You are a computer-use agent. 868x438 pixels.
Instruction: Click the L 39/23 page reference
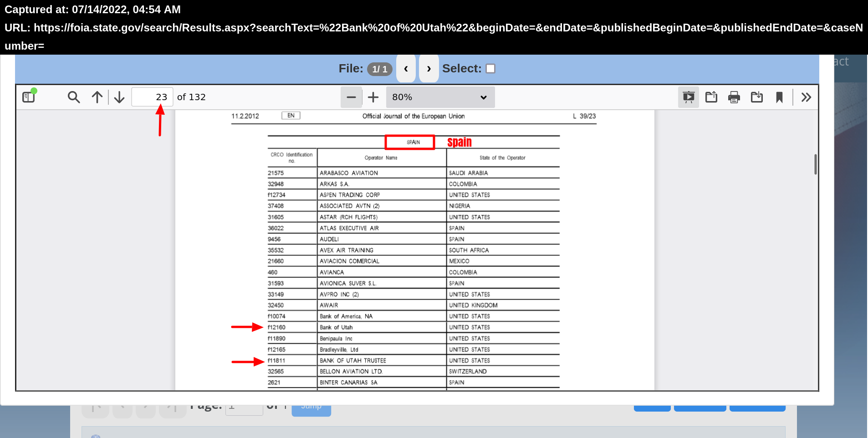tap(584, 116)
